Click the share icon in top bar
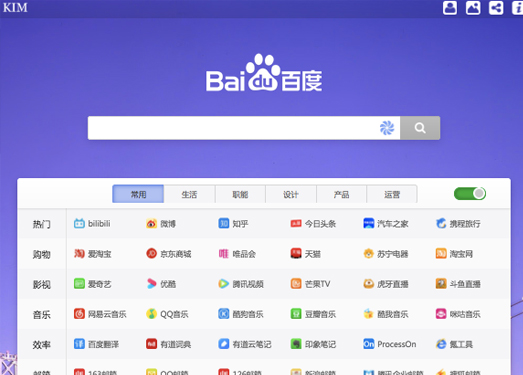Viewport: 523px width, 375px height. point(496,7)
